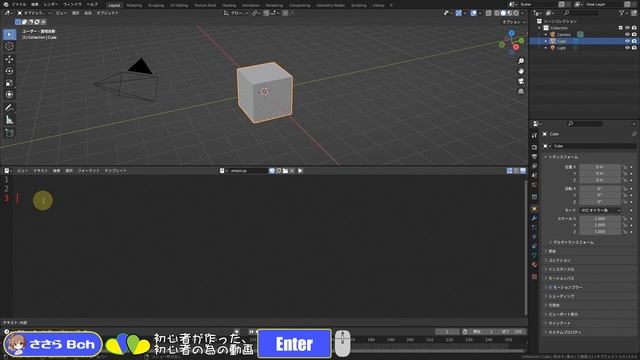Switch to the Sculpting workspace tab
Viewport: 640px width, 360px height.
pos(156,5)
